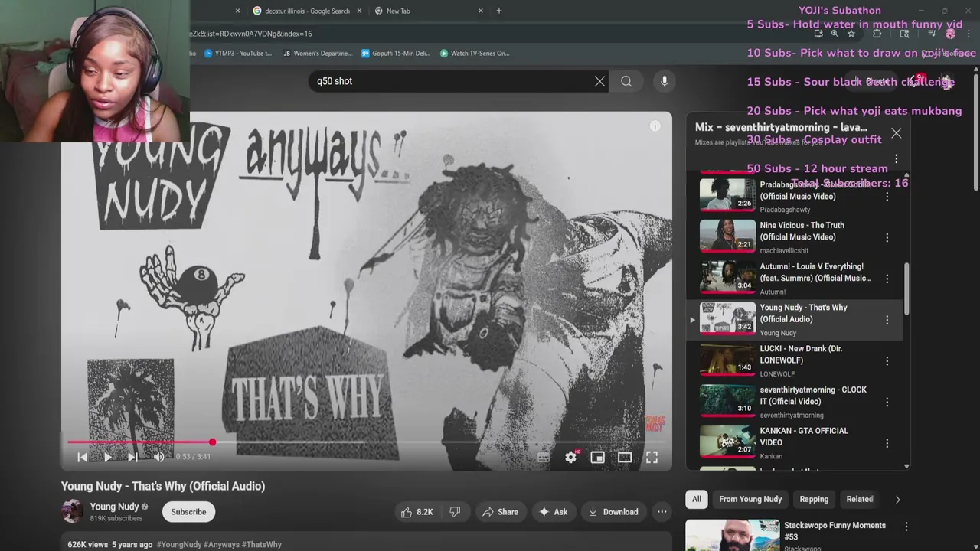
Task: Open video player settings gear
Action: coord(570,457)
